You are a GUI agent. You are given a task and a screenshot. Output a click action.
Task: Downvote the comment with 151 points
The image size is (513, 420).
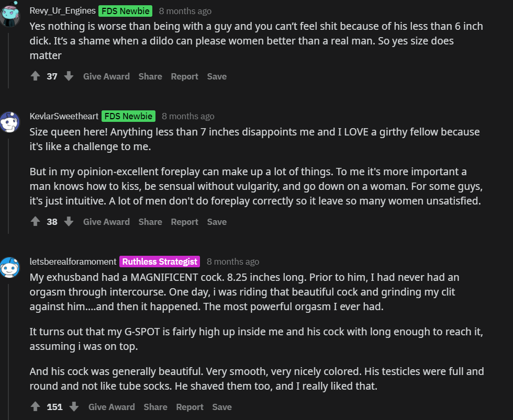74,407
